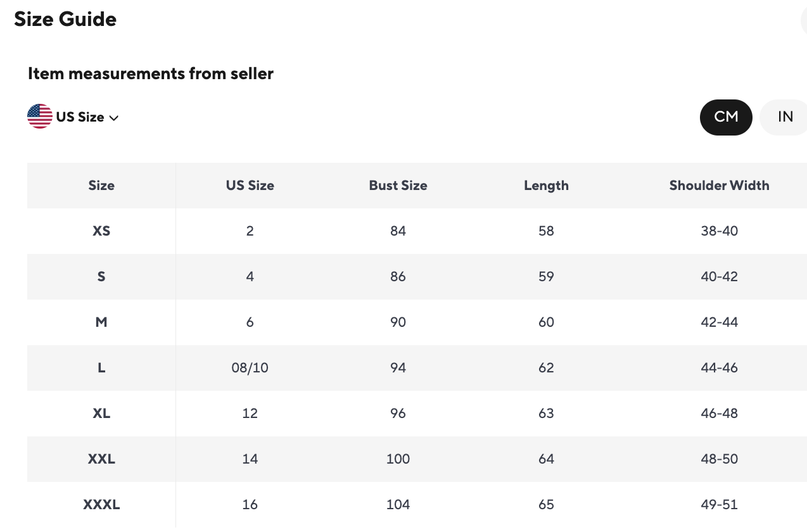Viewport: 807px width, 532px height.
Task: Switch measurements to IN
Action: click(x=785, y=117)
